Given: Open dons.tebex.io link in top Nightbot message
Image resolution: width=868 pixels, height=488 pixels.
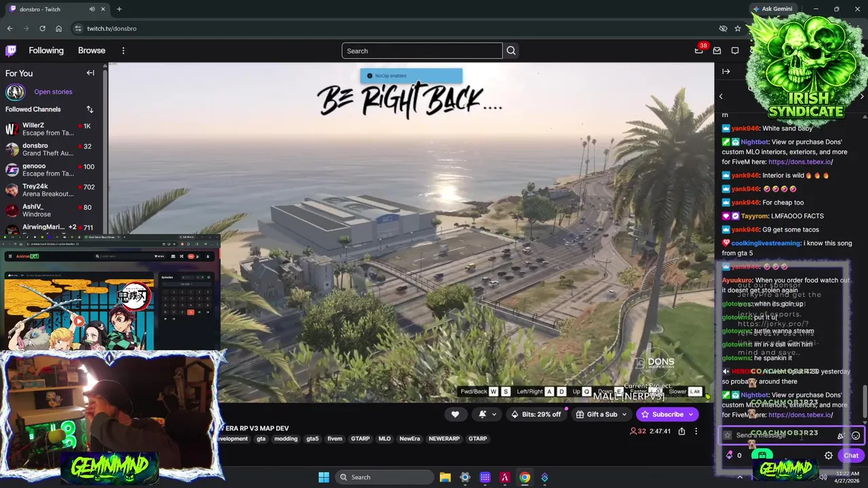Looking at the screenshot, I should (800, 162).
